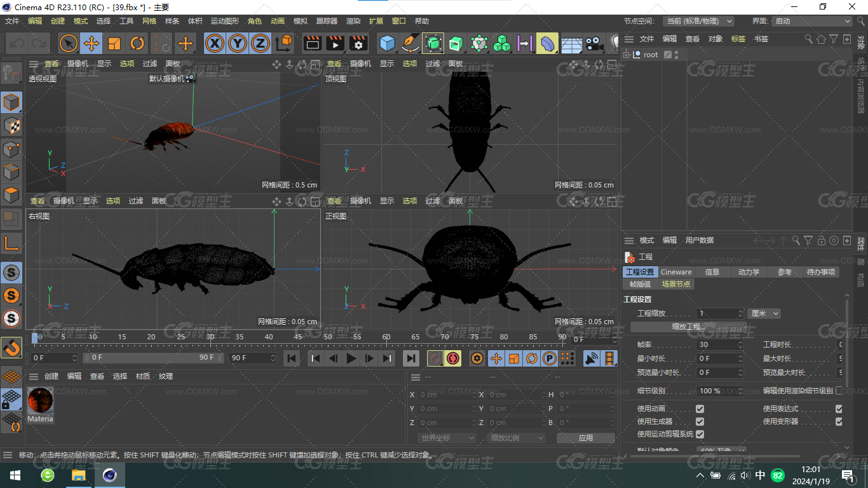Open 模拟 menu in menu bar
Screen dimensions: 868x488
point(301,21)
